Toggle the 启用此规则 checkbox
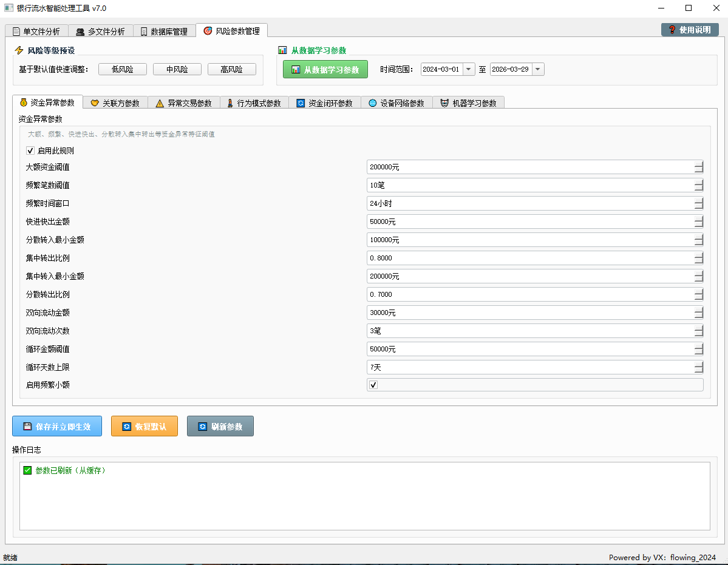 click(30, 151)
